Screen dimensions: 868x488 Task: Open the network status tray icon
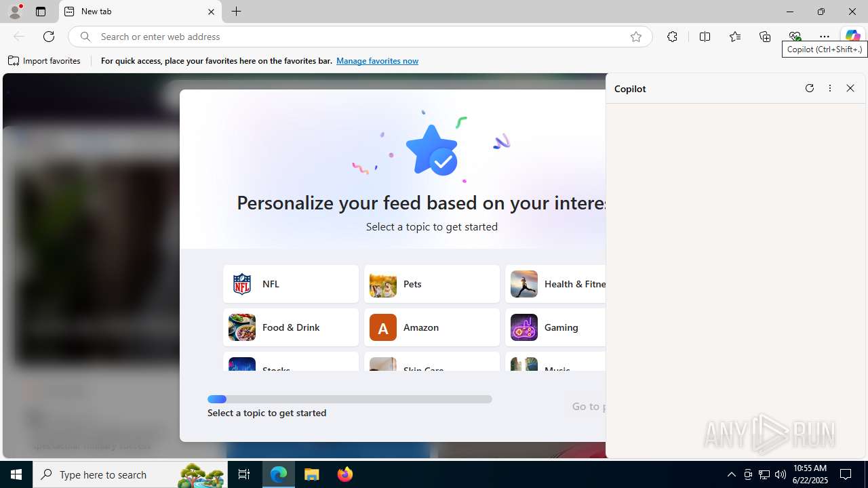(764, 474)
